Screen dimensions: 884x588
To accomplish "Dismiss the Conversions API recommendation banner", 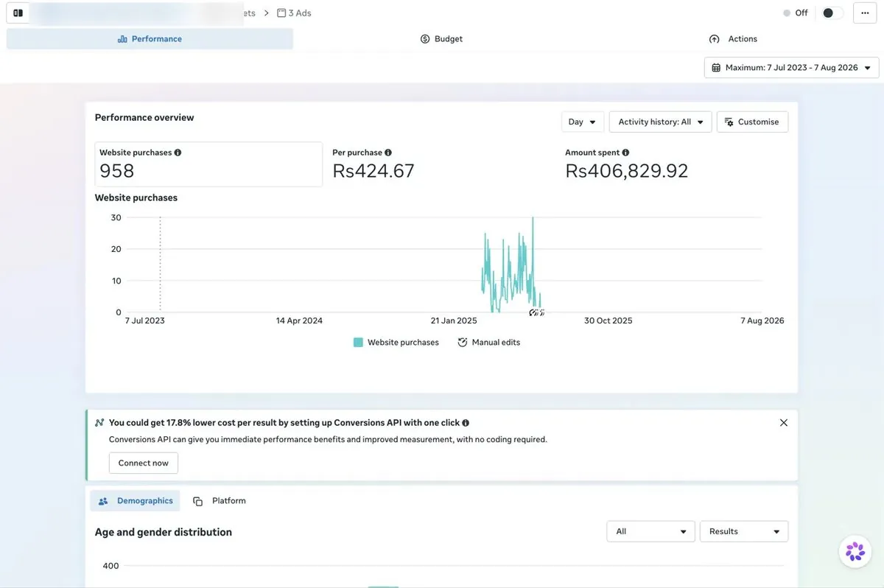I will 784,423.
